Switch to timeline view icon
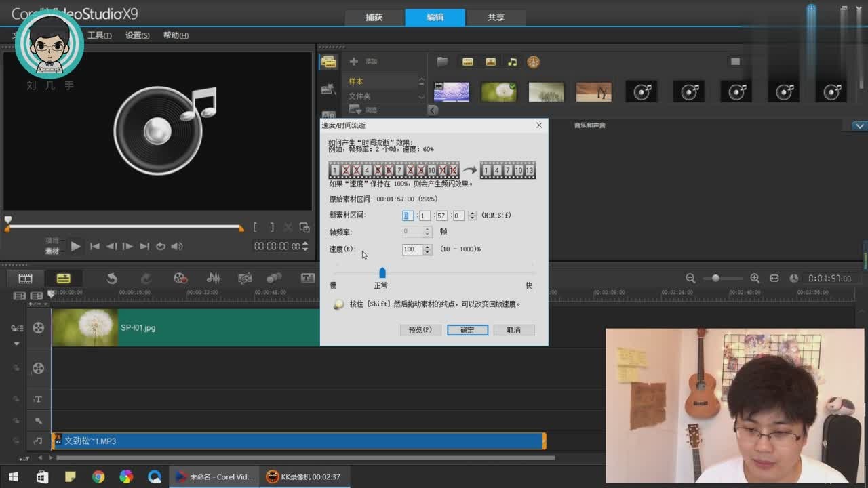The width and height of the screenshot is (868, 488). click(x=63, y=278)
